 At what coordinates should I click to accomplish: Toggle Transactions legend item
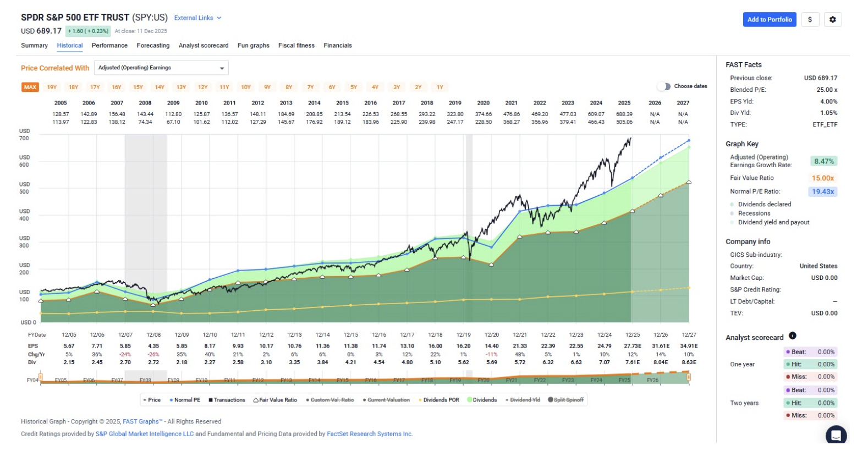click(x=227, y=400)
